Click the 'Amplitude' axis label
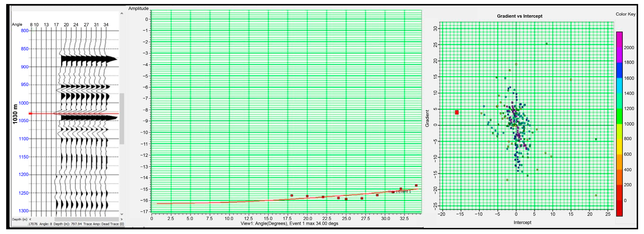The height and width of the screenshot is (234, 644). pyautogui.click(x=138, y=8)
